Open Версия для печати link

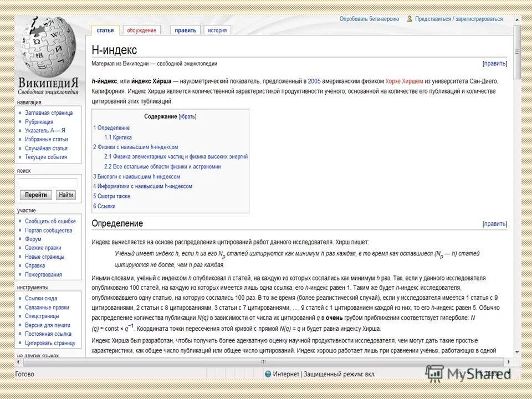coord(48,325)
